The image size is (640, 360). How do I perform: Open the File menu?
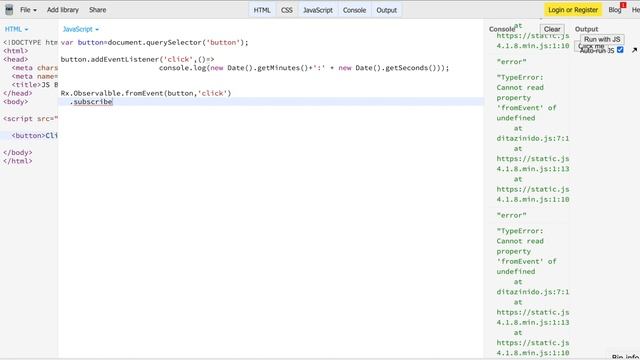coord(28,10)
